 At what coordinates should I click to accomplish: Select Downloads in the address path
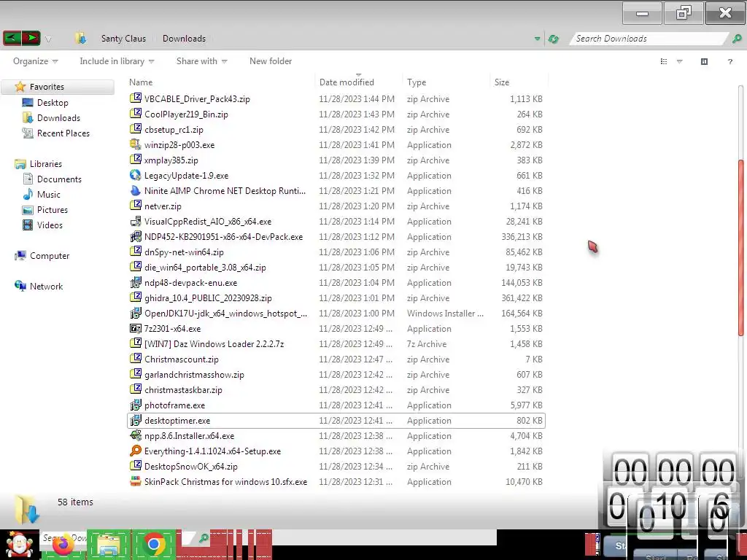tap(184, 39)
